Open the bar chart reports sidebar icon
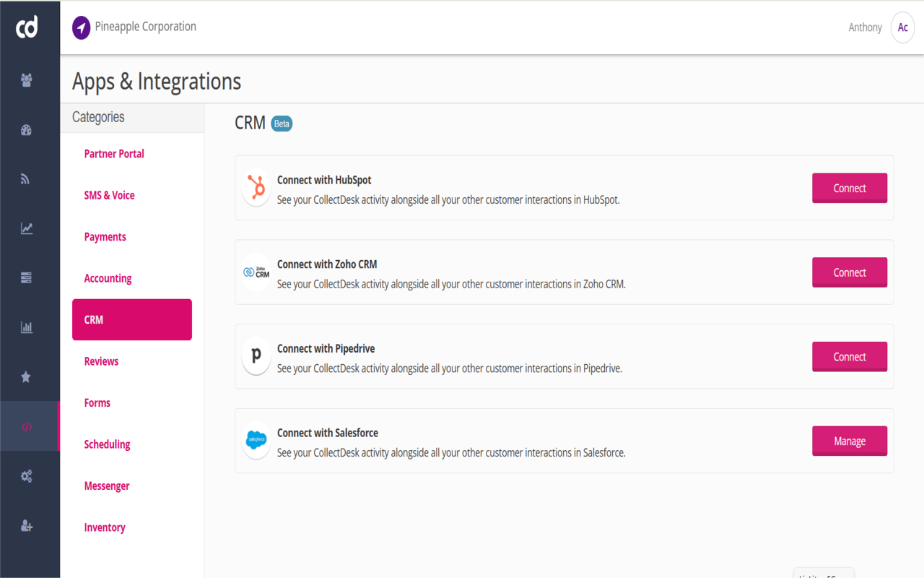This screenshot has width=924, height=578. pos(27,327)
